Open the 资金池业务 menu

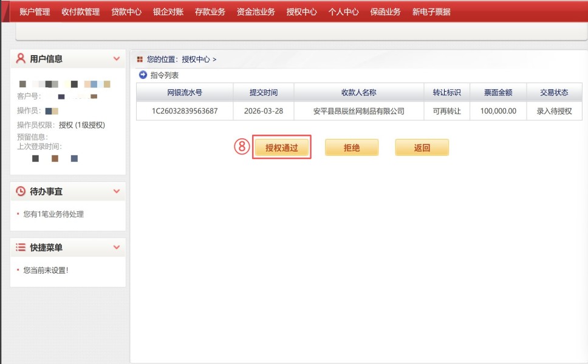pyautogui.click(x=256, y=12)
